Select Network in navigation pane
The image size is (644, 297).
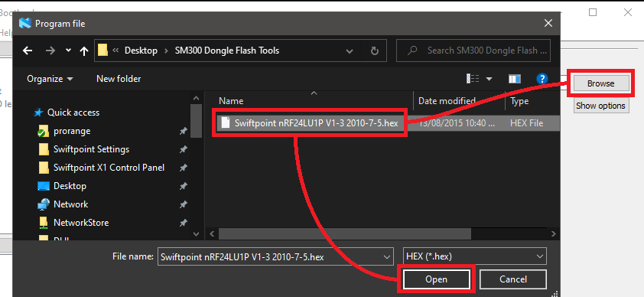[70, 204]
